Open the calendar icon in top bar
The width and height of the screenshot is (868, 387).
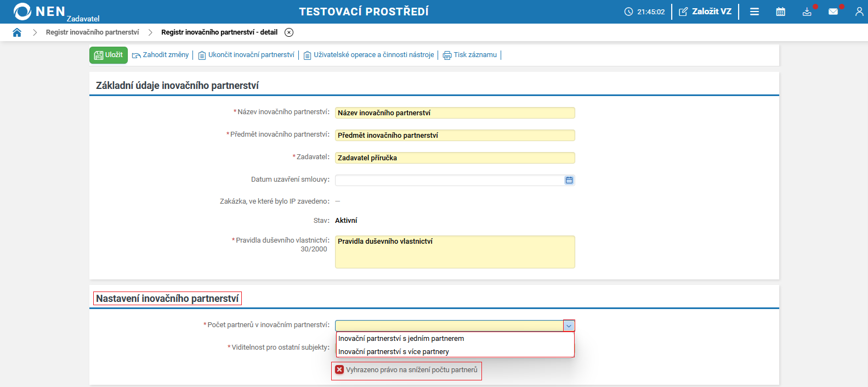[x=780, y=12]
